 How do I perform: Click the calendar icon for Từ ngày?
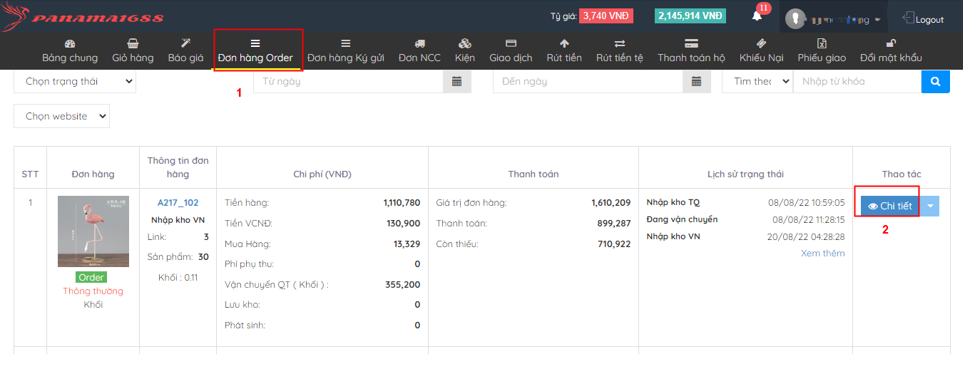tap(457, 81)
